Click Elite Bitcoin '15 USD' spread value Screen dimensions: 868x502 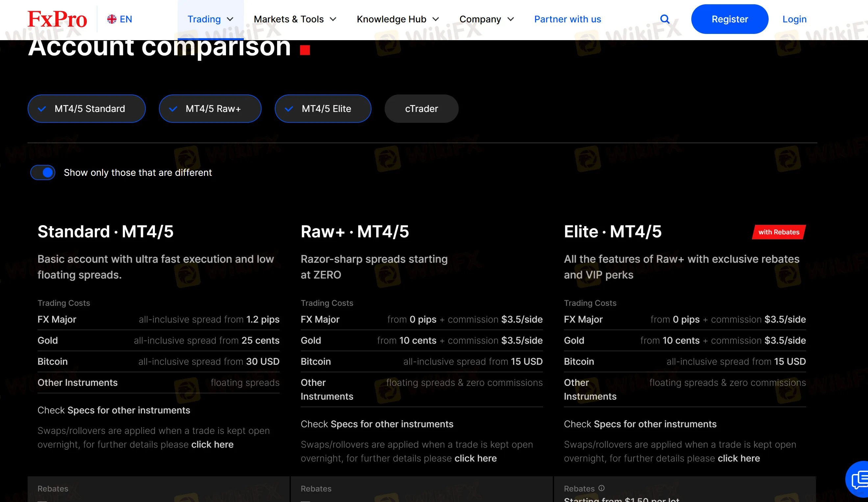(x=790, y=361)
